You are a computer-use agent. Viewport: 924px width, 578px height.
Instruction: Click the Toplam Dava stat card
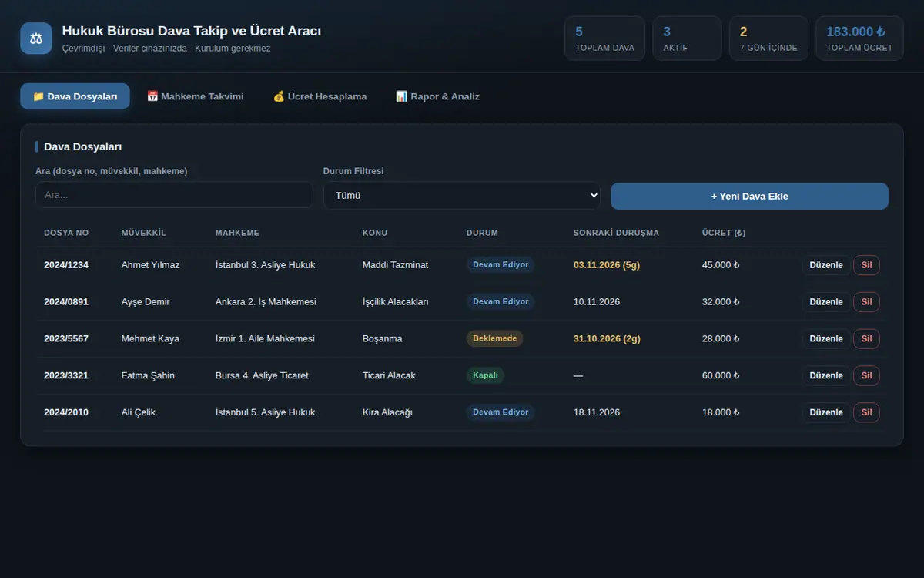click(604, 39)
